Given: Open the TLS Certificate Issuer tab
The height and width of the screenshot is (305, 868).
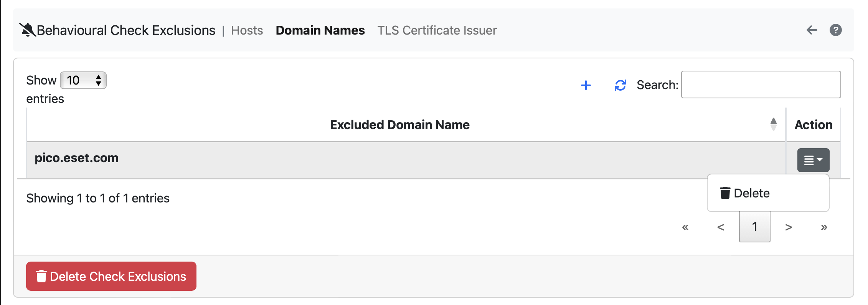Looking at the screenshot, I should point(437,30).
